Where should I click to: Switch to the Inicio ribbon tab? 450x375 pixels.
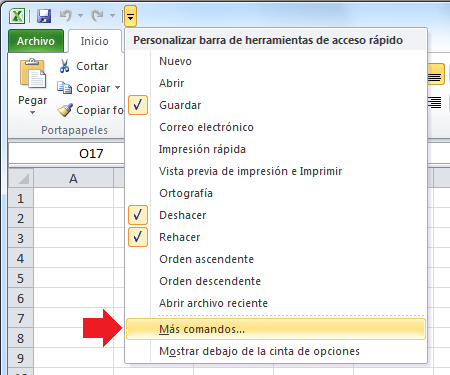95,41
